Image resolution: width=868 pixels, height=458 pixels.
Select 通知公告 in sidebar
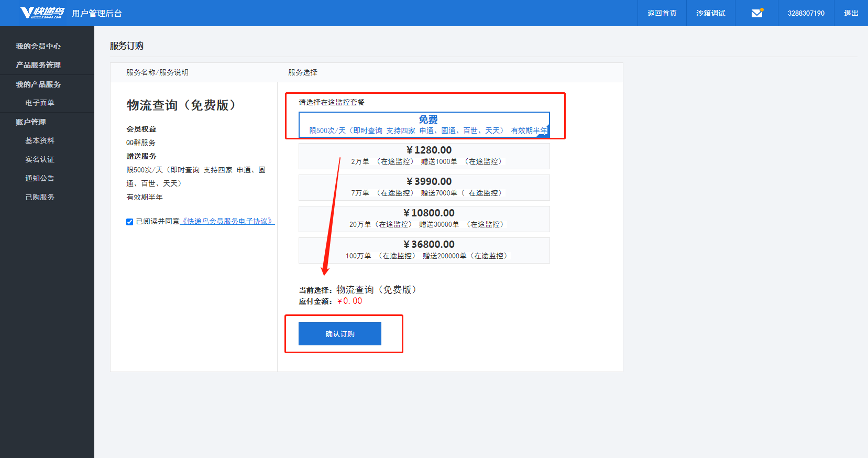pos(40,178)
